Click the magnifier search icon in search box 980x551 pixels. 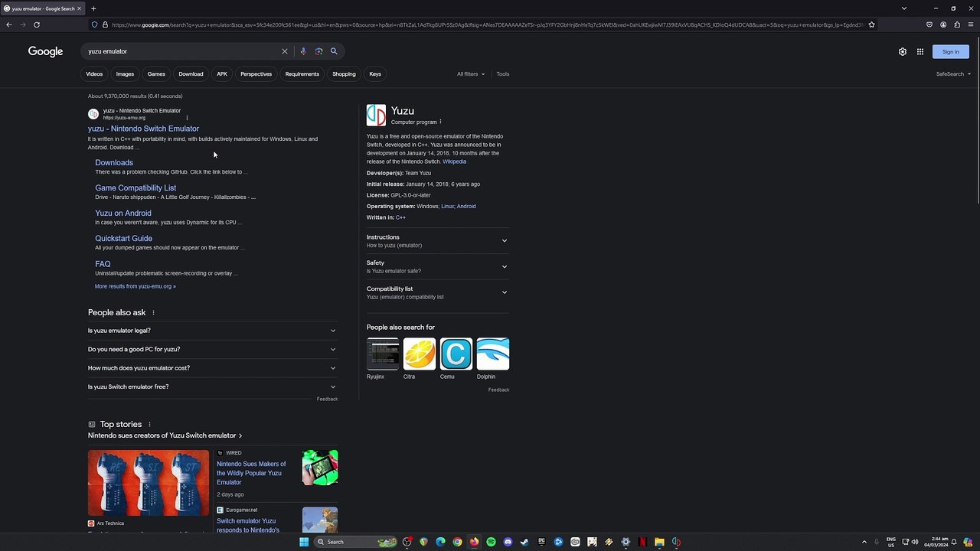click(x=334, y=51)
